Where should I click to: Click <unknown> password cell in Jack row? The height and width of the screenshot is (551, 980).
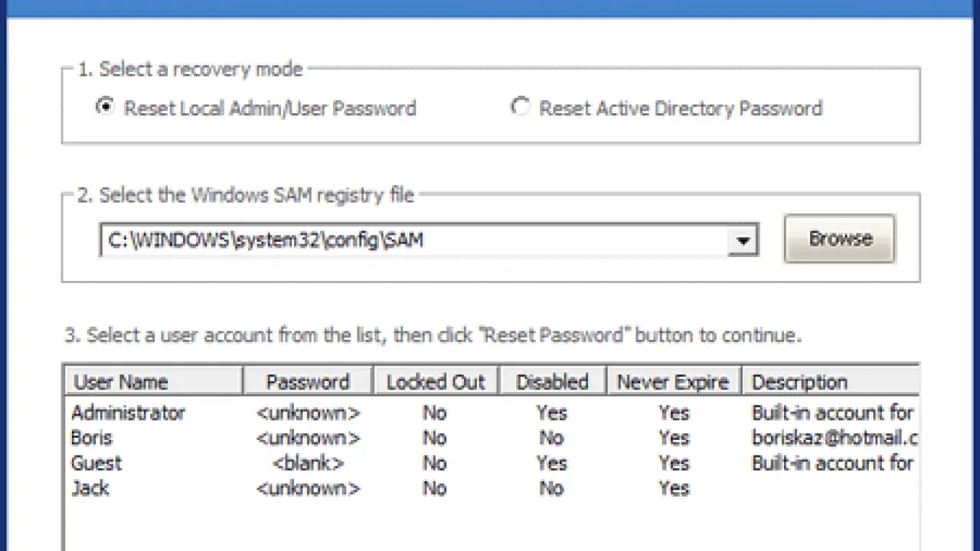tap(308, 489)
